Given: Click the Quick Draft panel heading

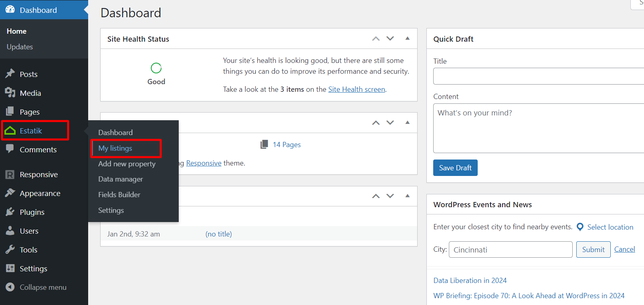Looking at the screenshot, I should click(x=453, y=39).
